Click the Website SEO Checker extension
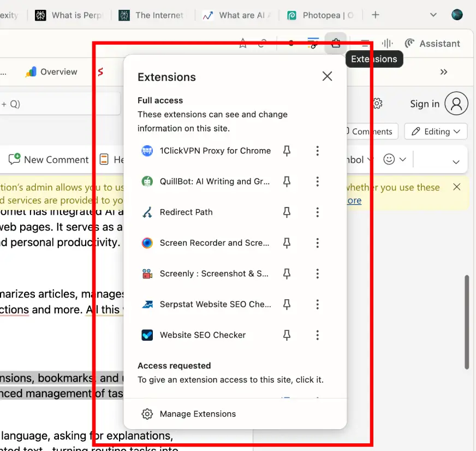The width and height of the screenshot is (476, 451). click(202, 335)
